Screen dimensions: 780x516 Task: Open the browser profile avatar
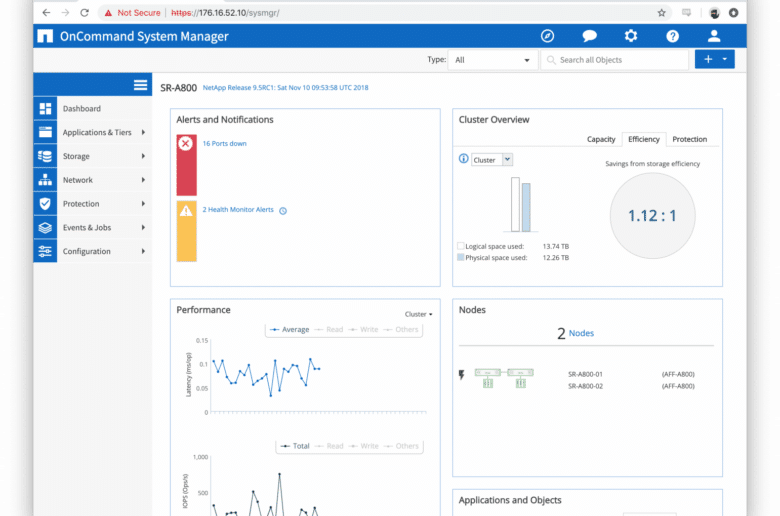pos(714,13)
